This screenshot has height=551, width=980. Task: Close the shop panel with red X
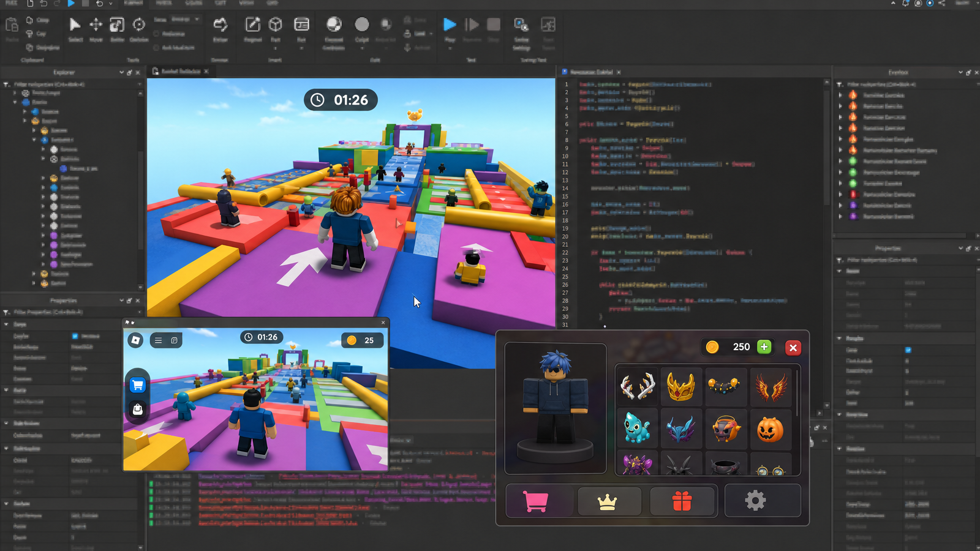(793, 348)
